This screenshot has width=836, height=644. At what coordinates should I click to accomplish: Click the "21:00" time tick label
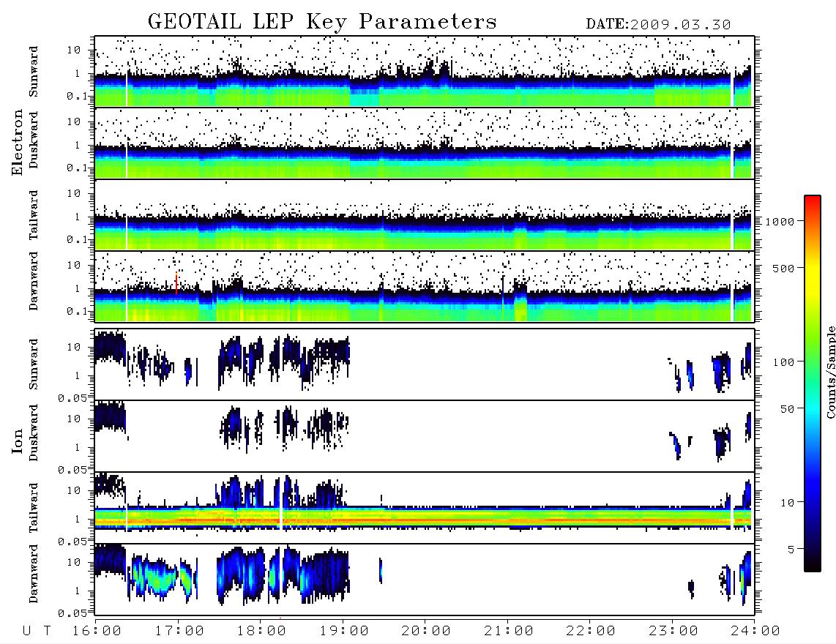pos(509,631)
